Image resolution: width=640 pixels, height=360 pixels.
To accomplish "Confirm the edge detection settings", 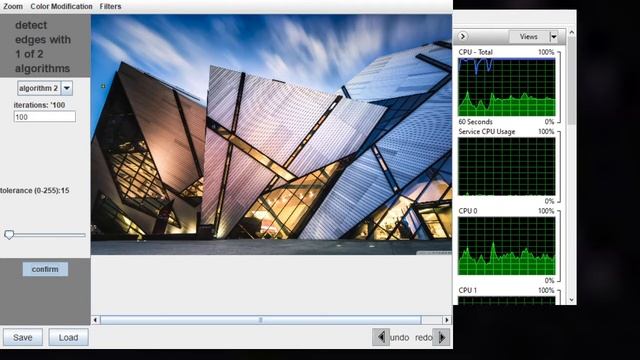I will click(x=45, y=269).
